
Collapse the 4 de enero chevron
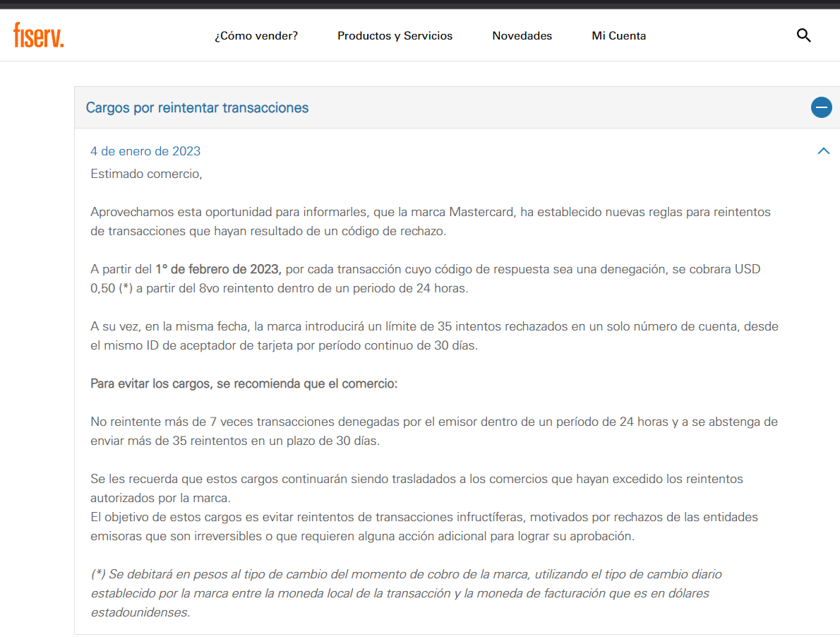823,151
